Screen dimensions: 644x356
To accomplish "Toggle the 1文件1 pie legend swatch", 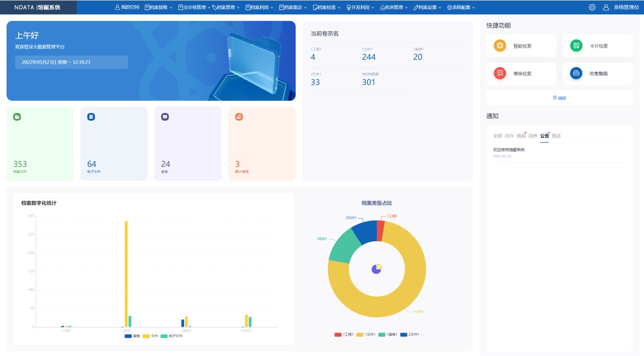I will (x=360, y=334).
